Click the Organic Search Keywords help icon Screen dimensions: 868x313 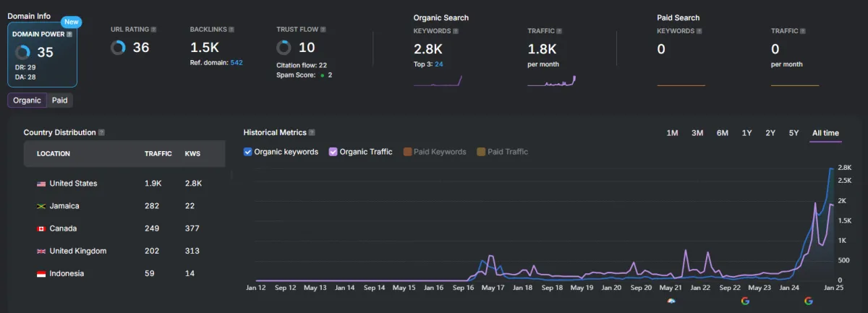tap(456, 31)
